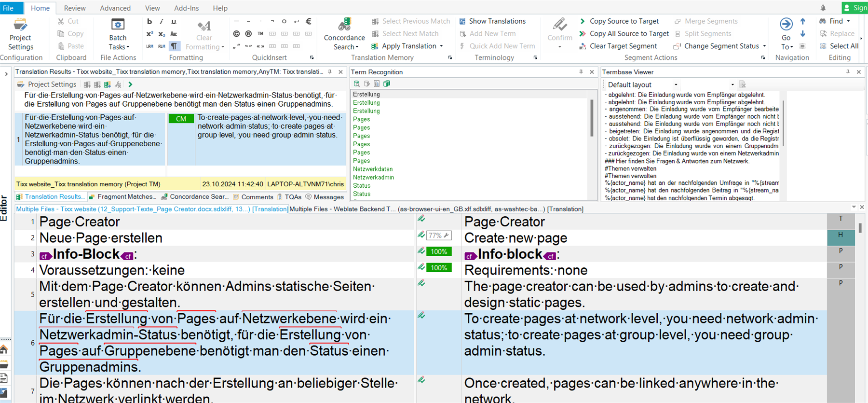Image resolution: width=868 pixels, height=403 pixels.
Task: Select 'Netzwerkdaten' in Term Recognition list
Action: click(373, 169)
